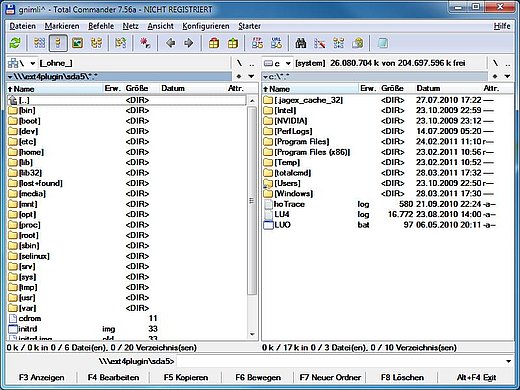Select the [Program Files (x86)] folder
This screenshot has height=390, width=520.
click(x=388, y=152)
